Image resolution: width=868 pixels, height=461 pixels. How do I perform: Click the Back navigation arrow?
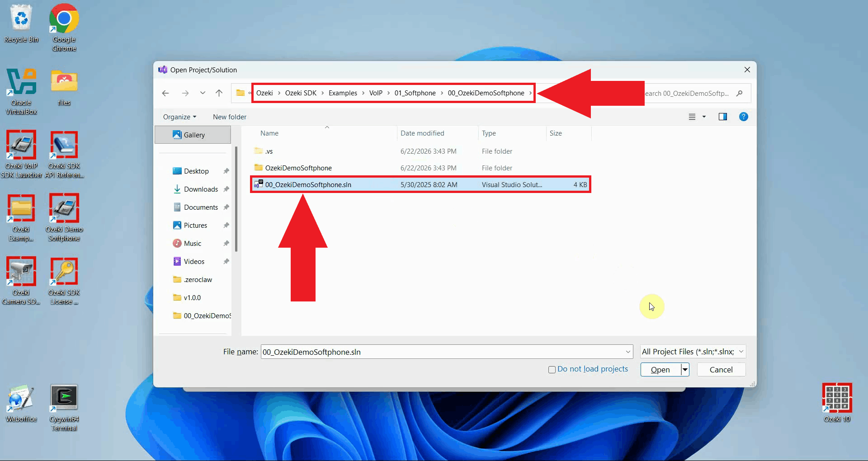click(165, 93)
